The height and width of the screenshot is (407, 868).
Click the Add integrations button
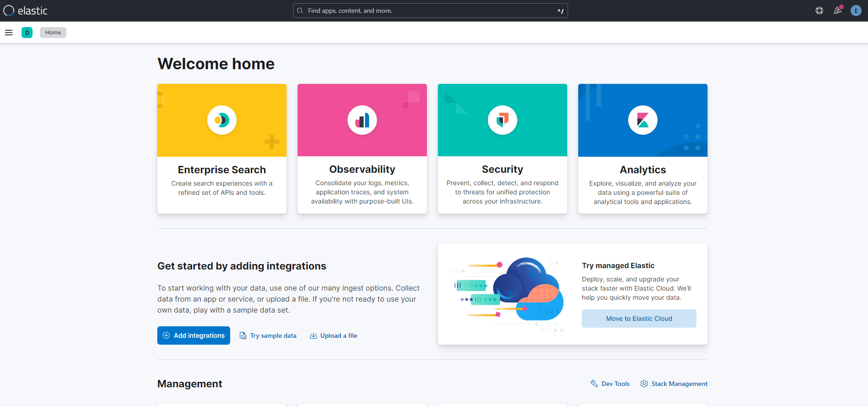click(x=194, y=335)
